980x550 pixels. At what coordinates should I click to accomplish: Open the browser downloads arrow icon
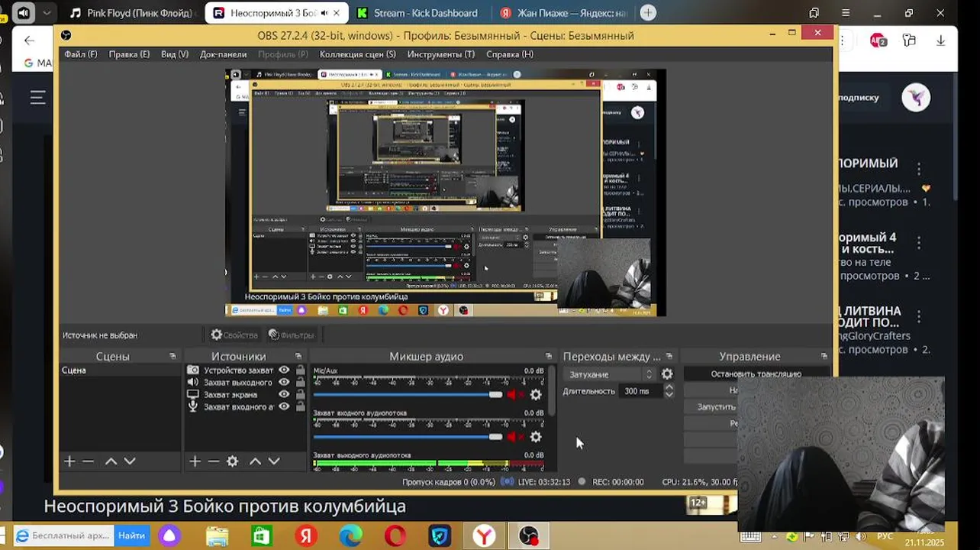point(941,40)
